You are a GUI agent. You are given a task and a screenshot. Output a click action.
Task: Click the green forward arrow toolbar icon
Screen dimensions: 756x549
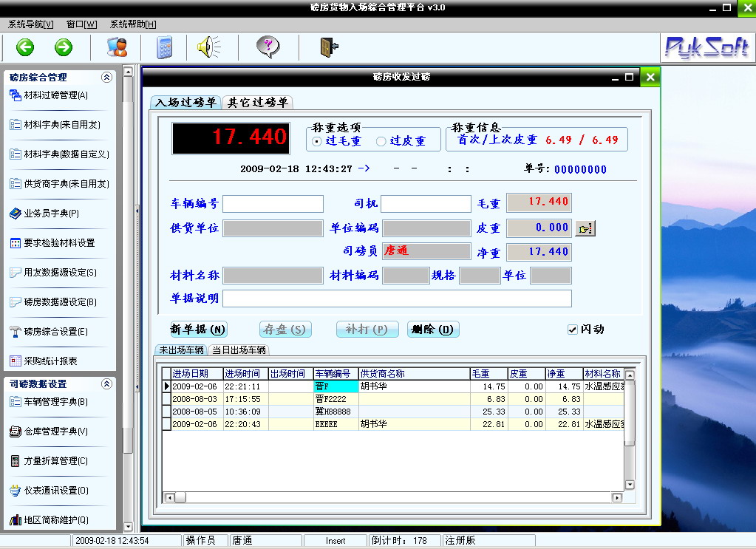64,48
